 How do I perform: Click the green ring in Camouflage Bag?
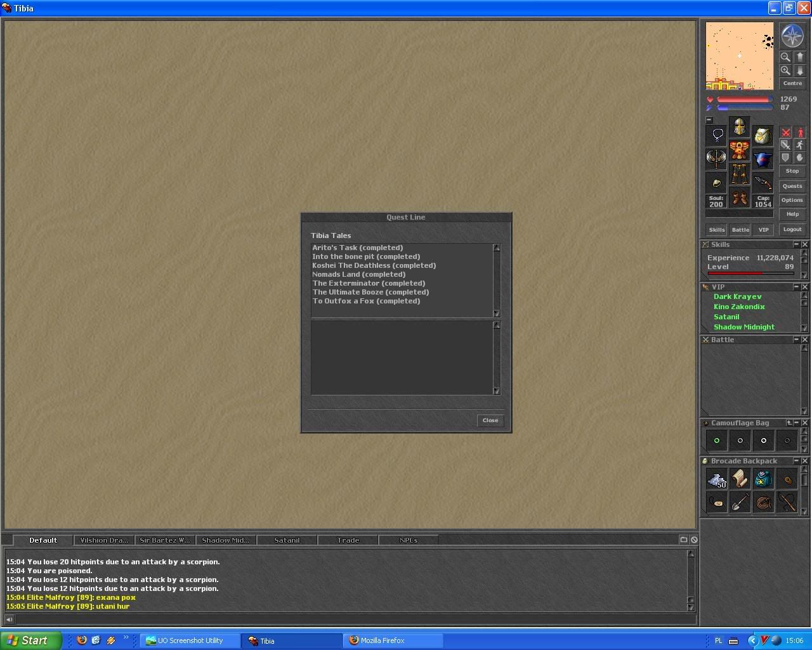(x=717, y=441)
